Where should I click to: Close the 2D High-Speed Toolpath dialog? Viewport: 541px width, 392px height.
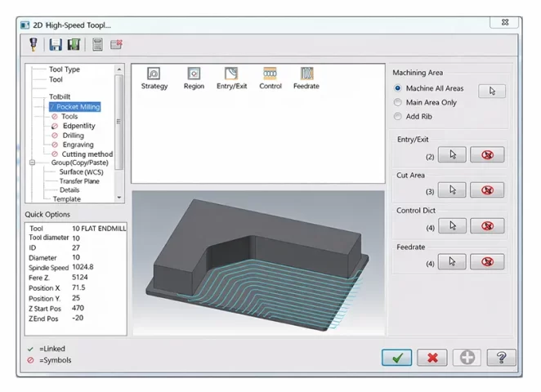505,22
